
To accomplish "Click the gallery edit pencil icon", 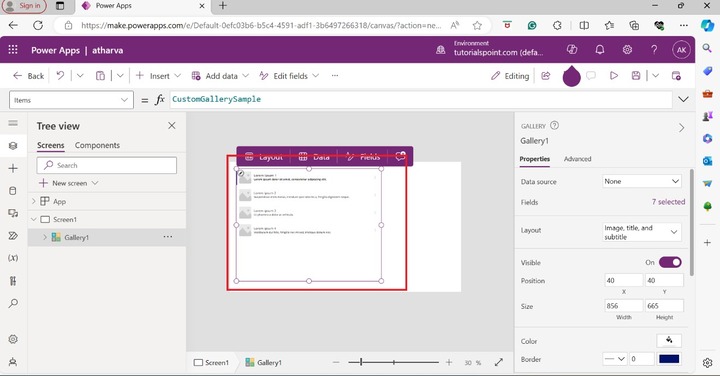I will tap(241, 174).
